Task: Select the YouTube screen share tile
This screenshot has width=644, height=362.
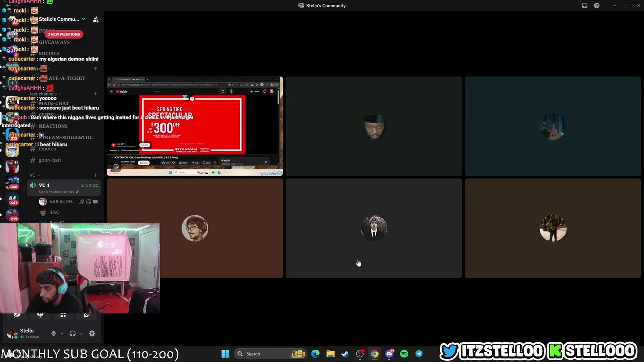Action: click(195, 126)
